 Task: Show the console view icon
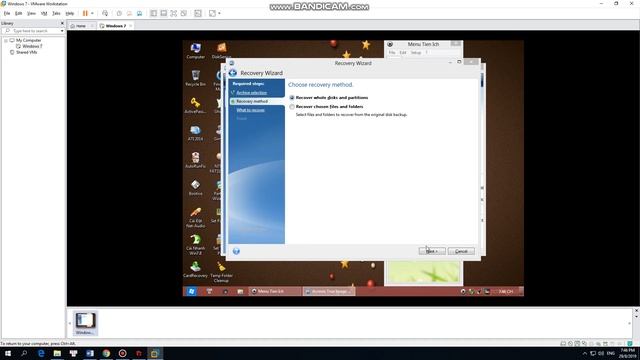[x=198, y=13]
